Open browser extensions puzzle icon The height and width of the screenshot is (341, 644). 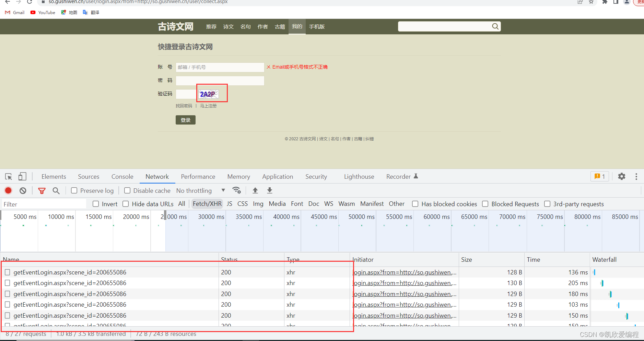click(605, 2)
